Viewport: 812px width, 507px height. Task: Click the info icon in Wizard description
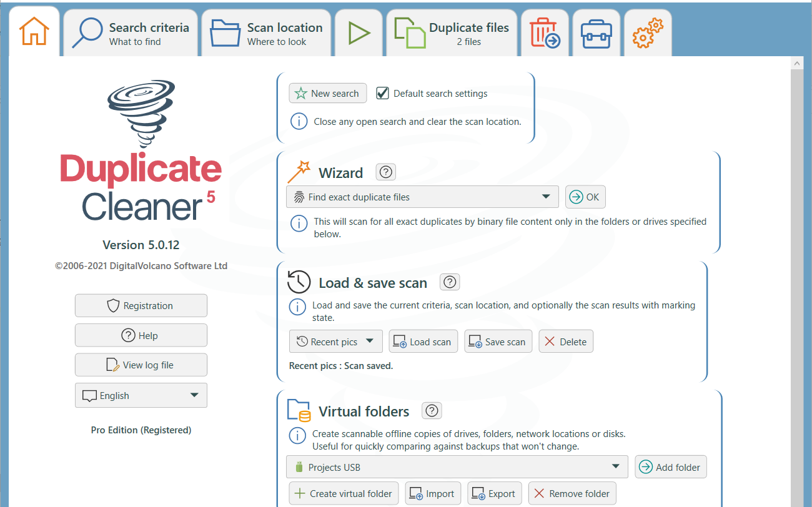coord(299,224)
